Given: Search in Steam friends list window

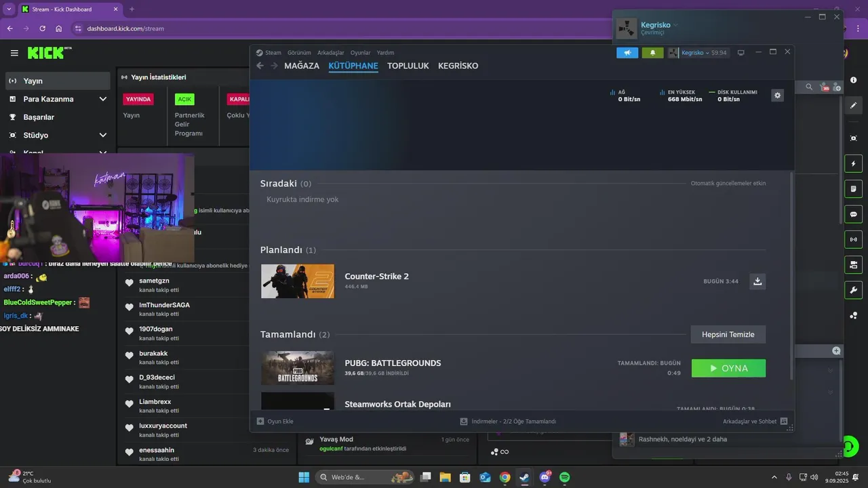Looking at the screenshot, I should tap(809, 87).
